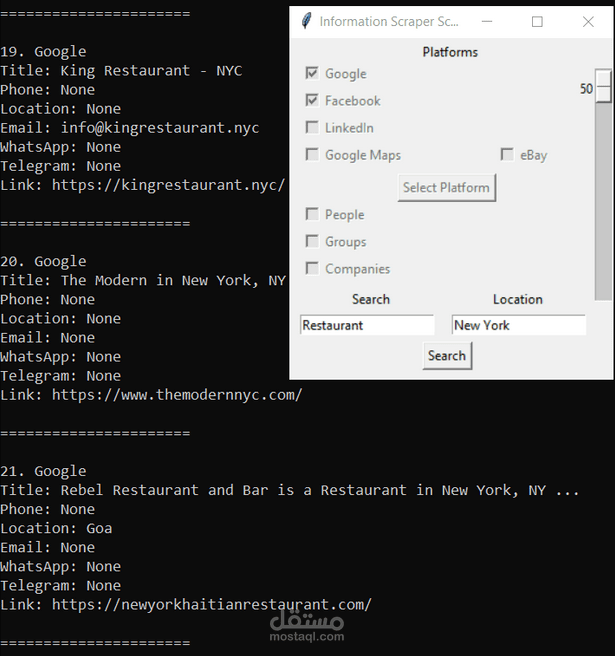Viewport: 615px width, 656px height.
Task: Click the results slider handle at 50
Action: tap(603, 87)
